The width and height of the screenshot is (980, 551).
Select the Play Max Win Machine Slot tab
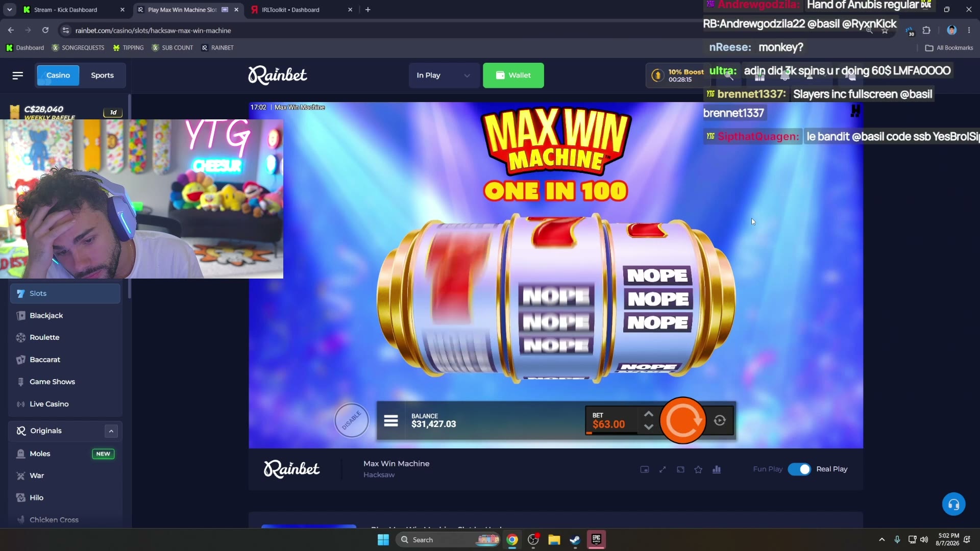coord(188,10)
